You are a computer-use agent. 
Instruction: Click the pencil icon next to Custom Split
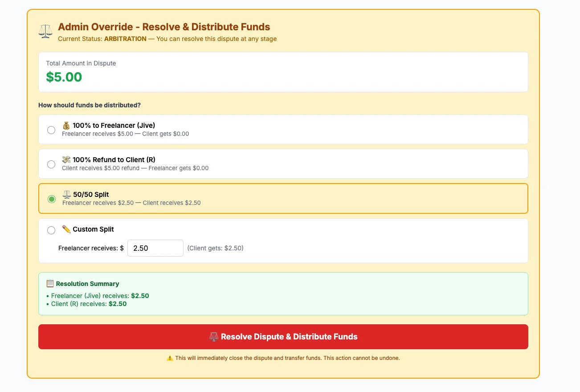click(65, 229)
